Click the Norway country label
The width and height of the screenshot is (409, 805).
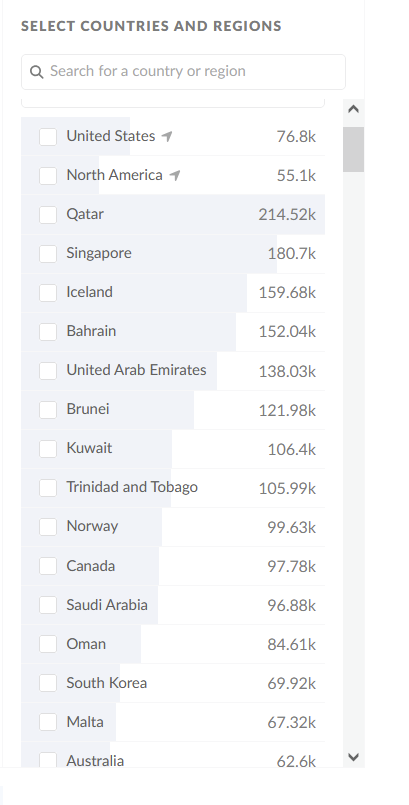click(92, 526)
